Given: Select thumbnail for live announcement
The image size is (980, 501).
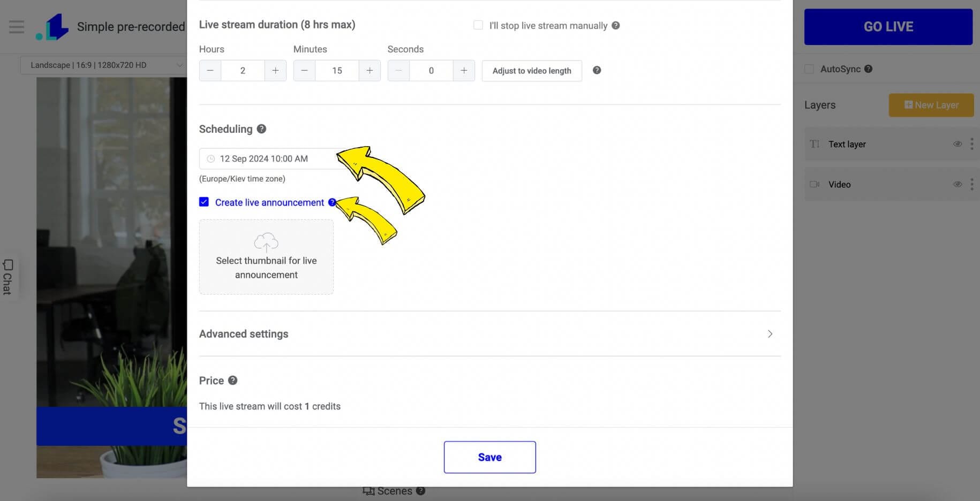Looking at the screenshot, I should [266, 257].
